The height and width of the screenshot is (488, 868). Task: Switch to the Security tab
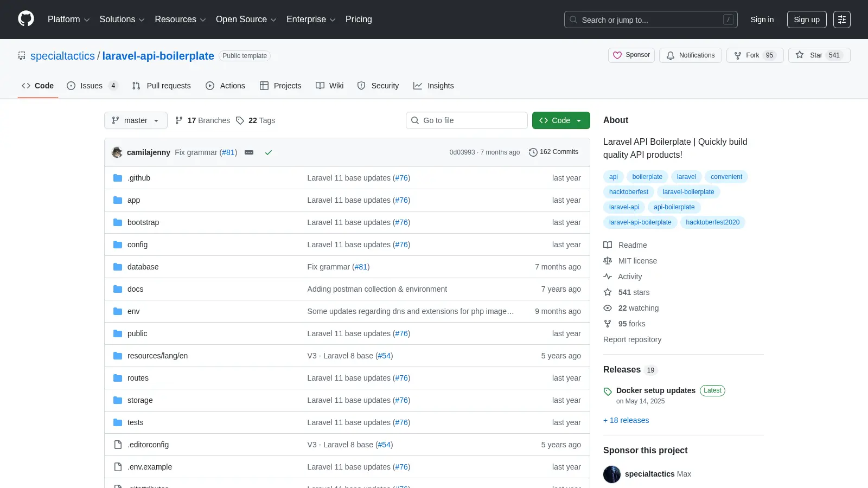378,86
